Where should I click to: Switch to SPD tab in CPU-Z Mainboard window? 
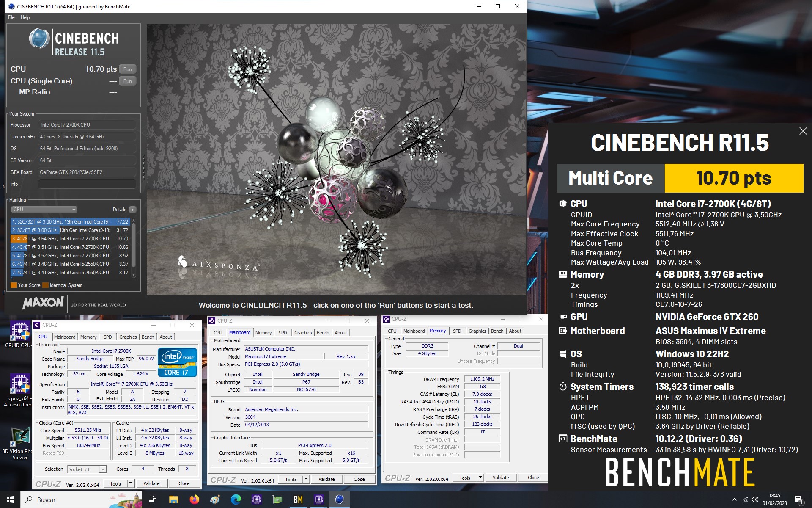(283, 333)
